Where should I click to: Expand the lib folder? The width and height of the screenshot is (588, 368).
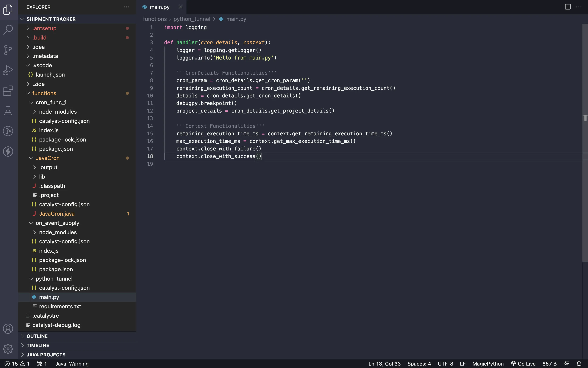click(77, 176)
